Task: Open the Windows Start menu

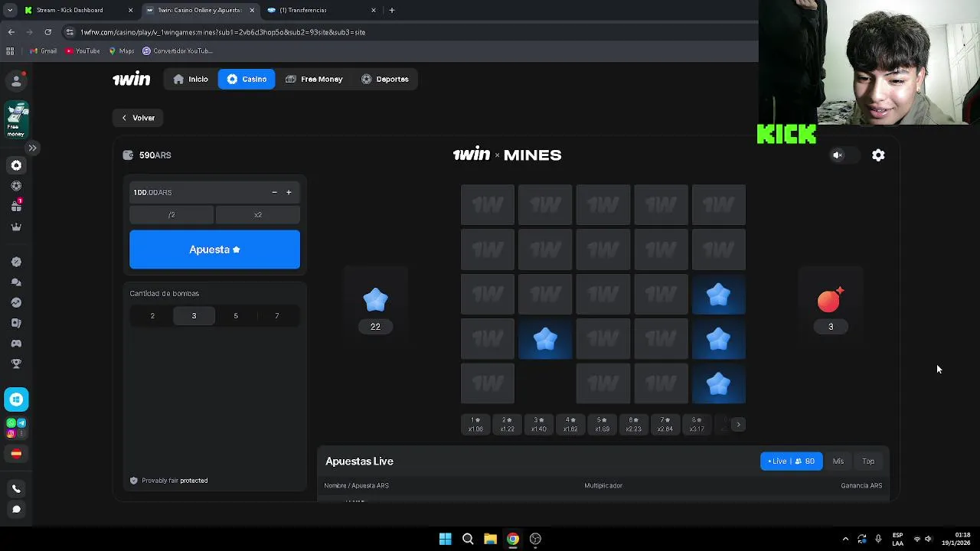Action: tap(445, 539)
